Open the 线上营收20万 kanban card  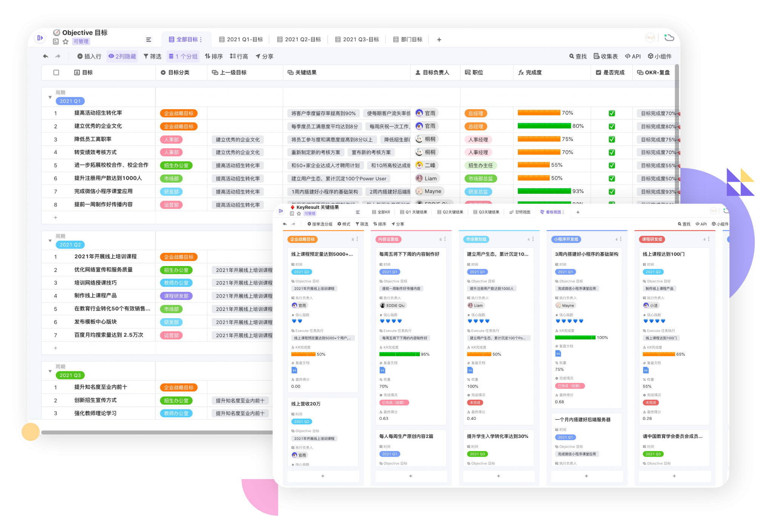click(x=323, y=431)
